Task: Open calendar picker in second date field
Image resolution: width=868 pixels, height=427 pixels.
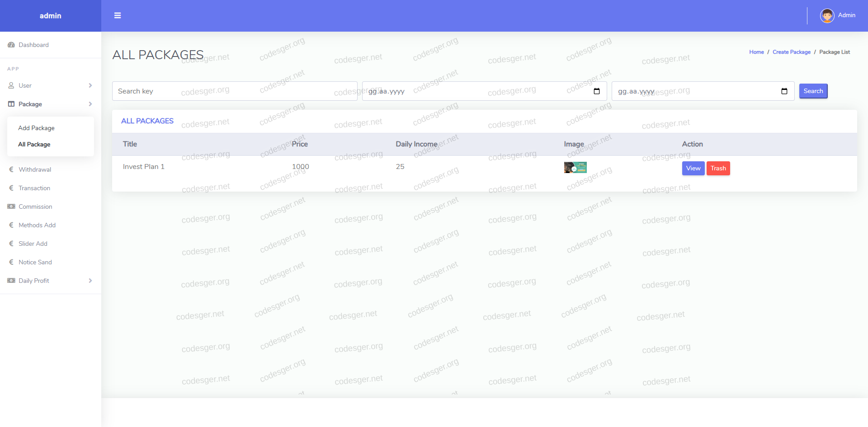Action: [784, 91]
